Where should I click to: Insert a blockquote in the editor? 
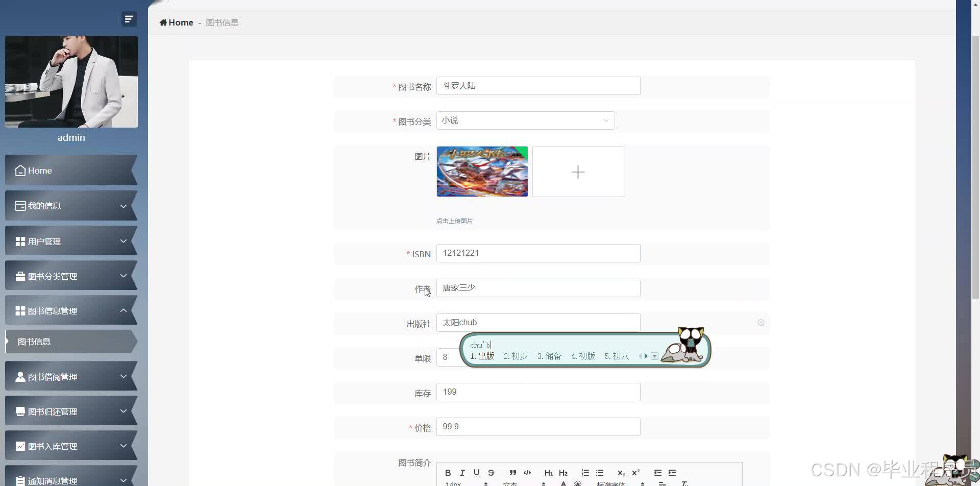coord(512,473)
